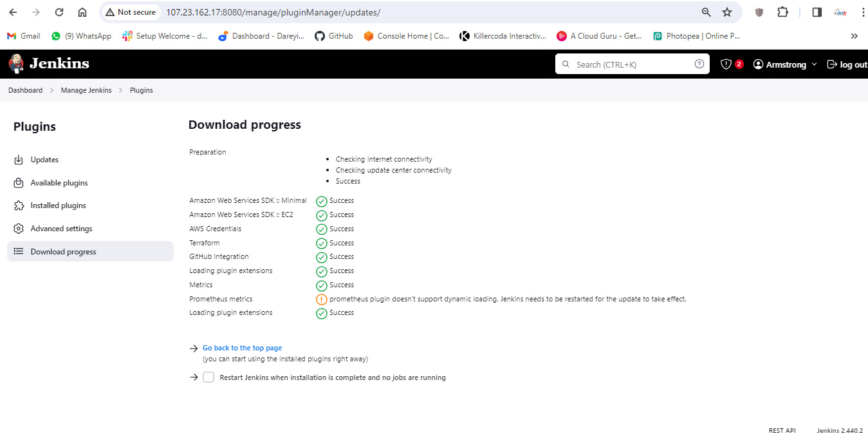This screenshot has height=447, width=868.
Task: Click Go back to the top page
Action: coord(242,348)
